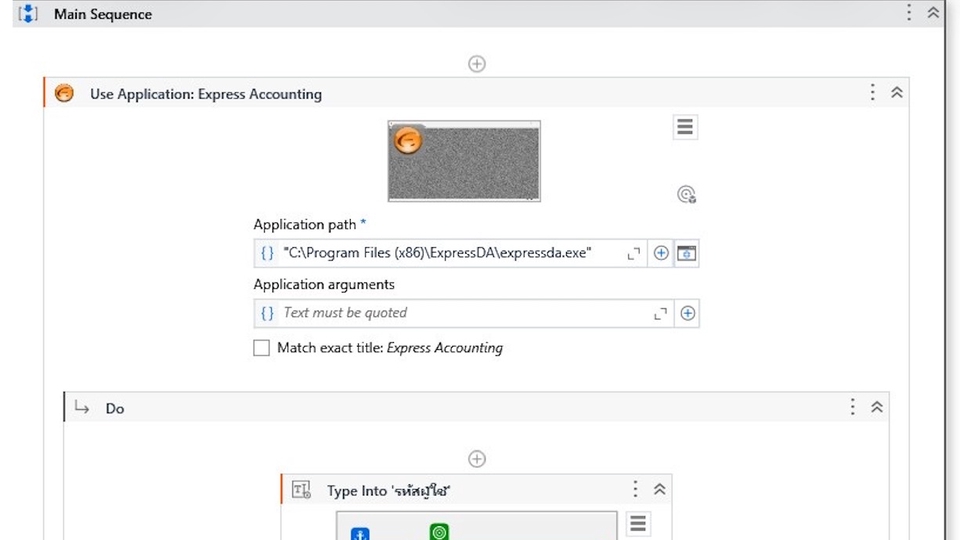Click the plus icon beside Application arguments
The image size is (960, 540).
click(x=687, y=313)
